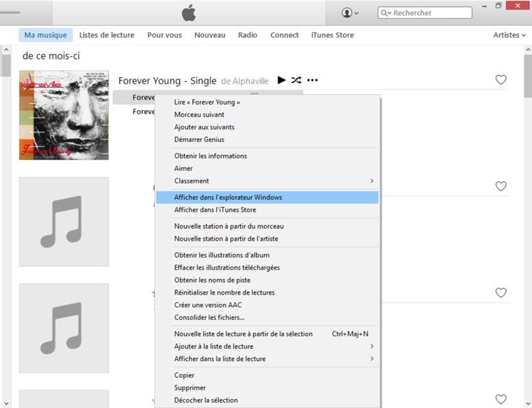The height and width of the screenshot is (408, 532).
Task: Click the de Alphaville artist link
Action: pyautogui.click(x=245, y=81)
